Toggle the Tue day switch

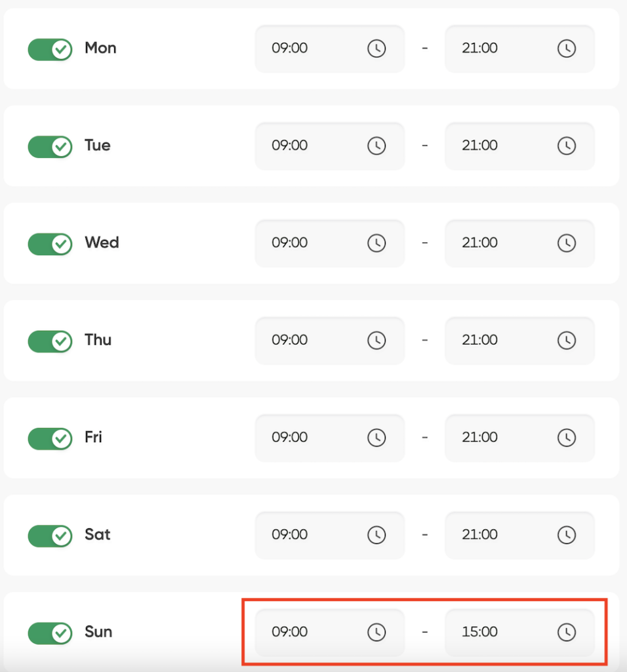tap(50, 146)
